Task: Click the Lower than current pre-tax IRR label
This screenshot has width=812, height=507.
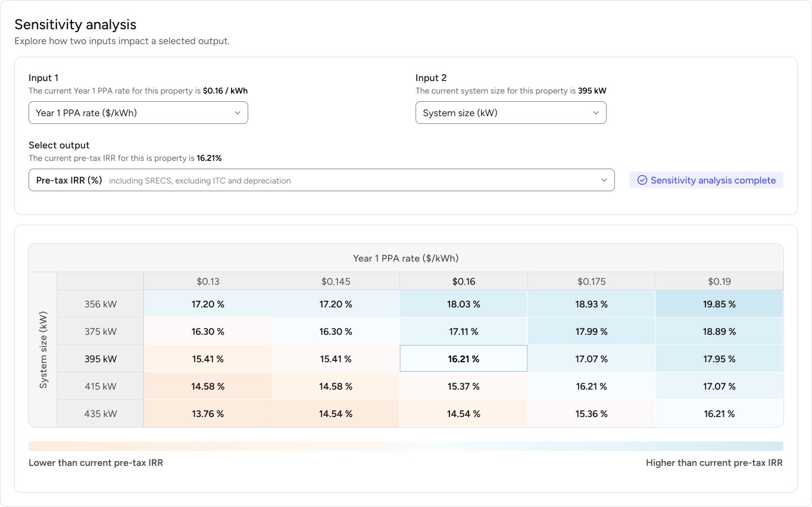Action: click(x=95, y=463)
